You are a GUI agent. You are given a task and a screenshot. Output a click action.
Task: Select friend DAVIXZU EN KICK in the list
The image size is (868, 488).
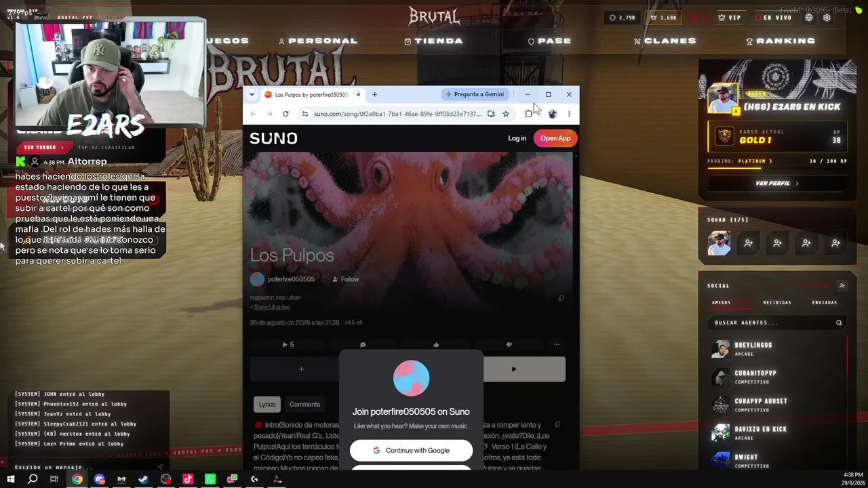click(x=777, y=432)
